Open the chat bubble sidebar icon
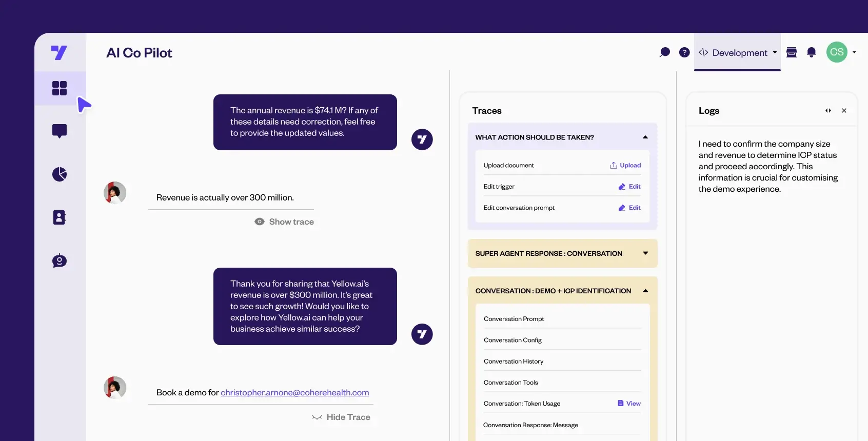The height and width of the screenshot is (441, 868). pyautogui.click(x=60, y=131)
